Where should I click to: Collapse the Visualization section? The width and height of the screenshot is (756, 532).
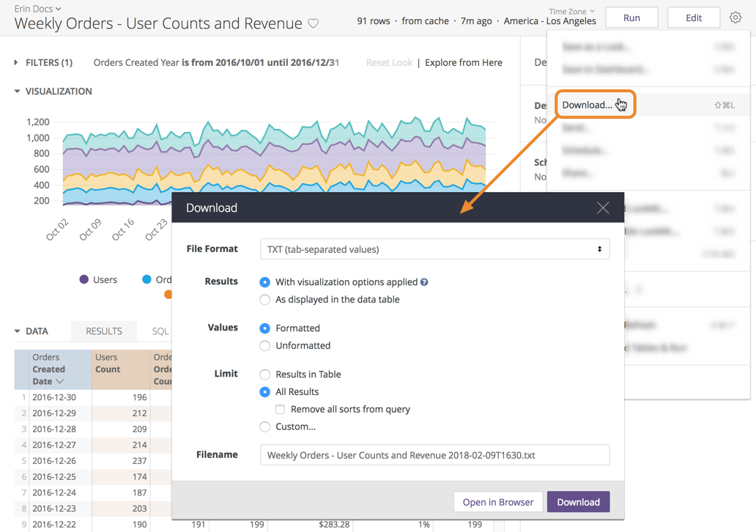pos(17,92)
